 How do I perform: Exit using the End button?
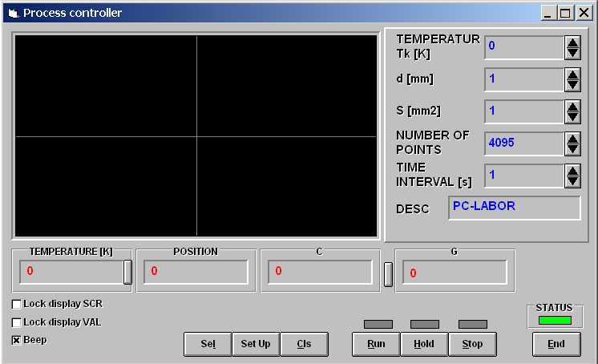(x=556, y=344)
